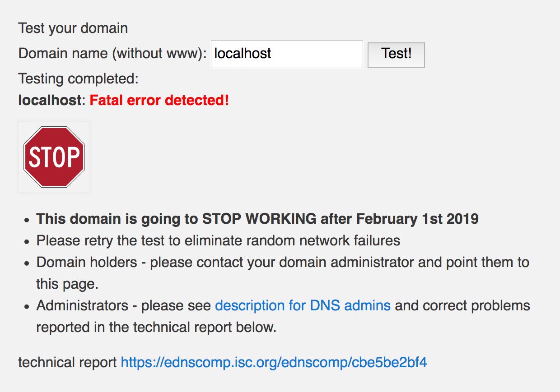Click the bold 'localhost' result label
This screenshot has width=560, height=392.
pos(49,100)
